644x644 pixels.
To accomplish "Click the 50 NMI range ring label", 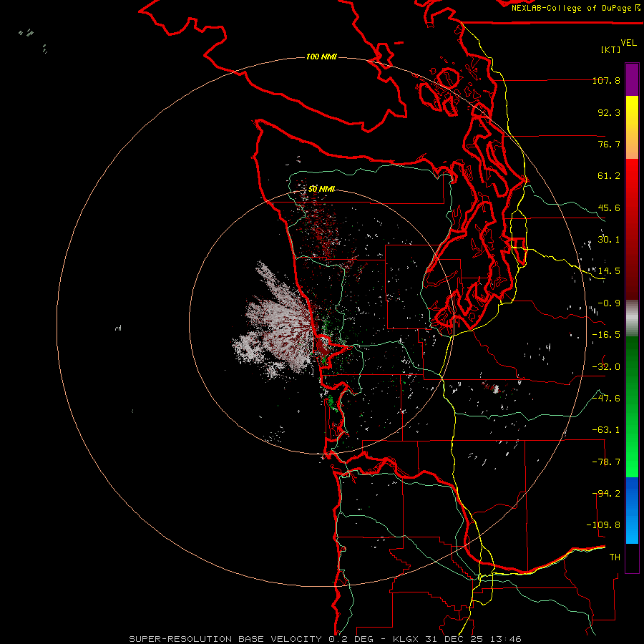I will click(x=321, y=190).
